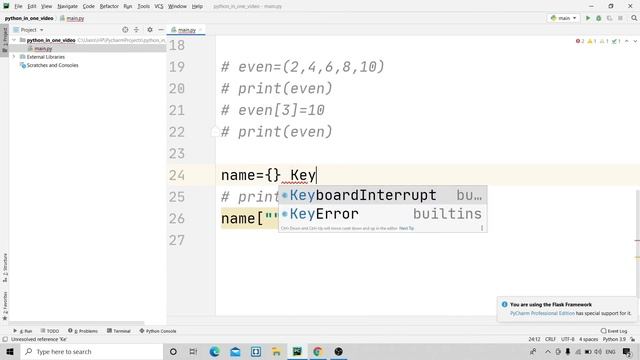Click the Stop process icon in toolbar

tap(620, 18)
